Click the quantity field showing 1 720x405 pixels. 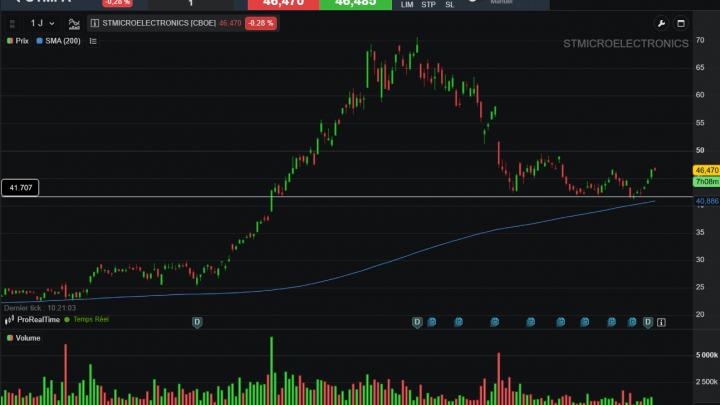(x=191, y=4)
